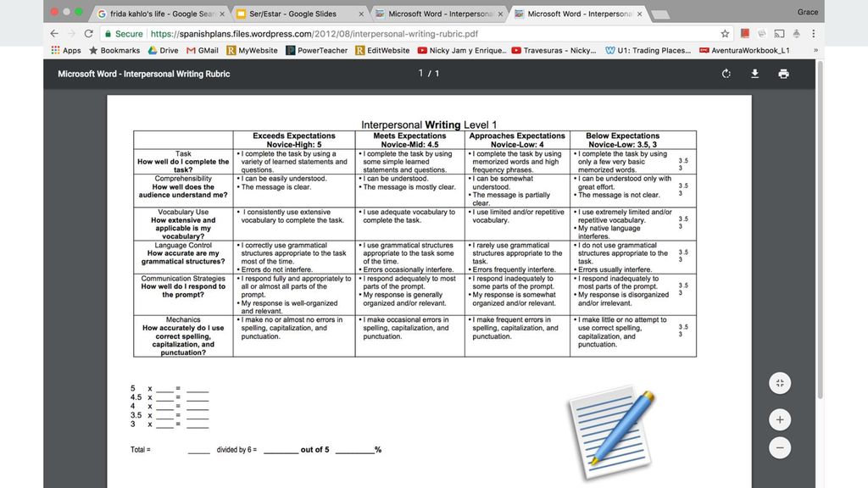868x488 pixels.
Task: Go back to previous page
Action: (x=54, y=34)
